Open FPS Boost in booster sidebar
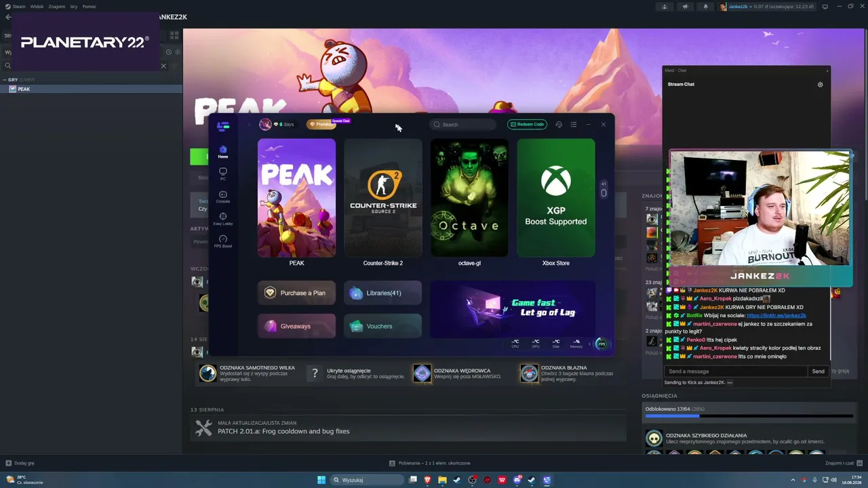868x488 pixels. click(x=223, y=241)
